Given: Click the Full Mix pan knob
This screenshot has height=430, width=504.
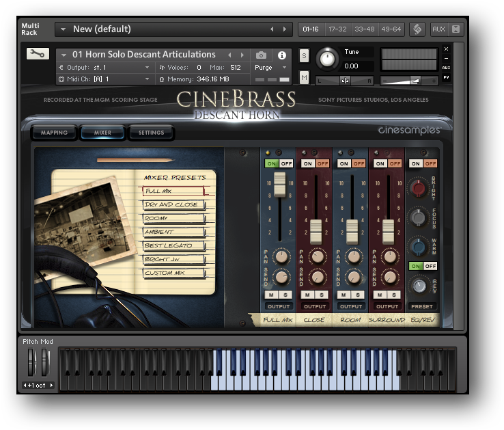Looking at the screenshot, I should point(281,256).
